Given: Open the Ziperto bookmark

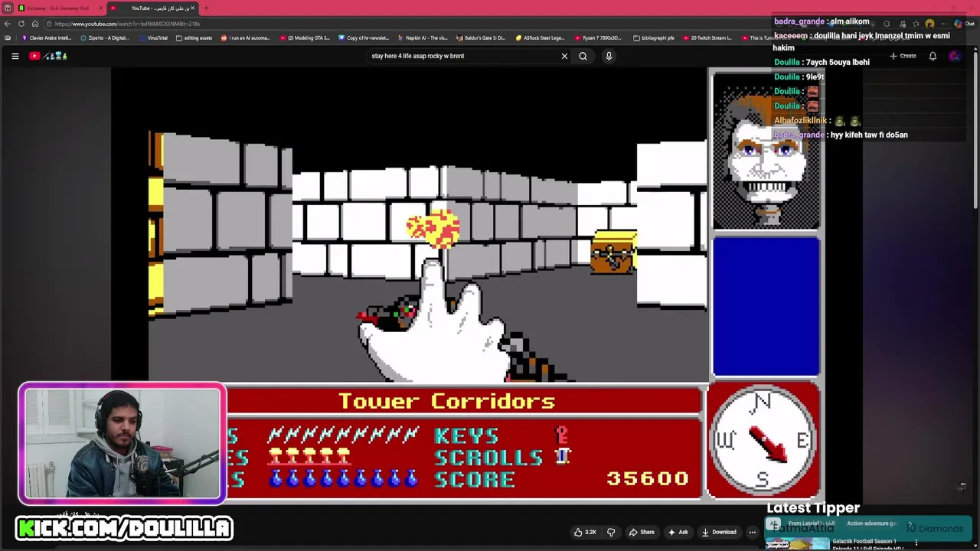Looking at the screenshot, I should [x=105, y=37].
